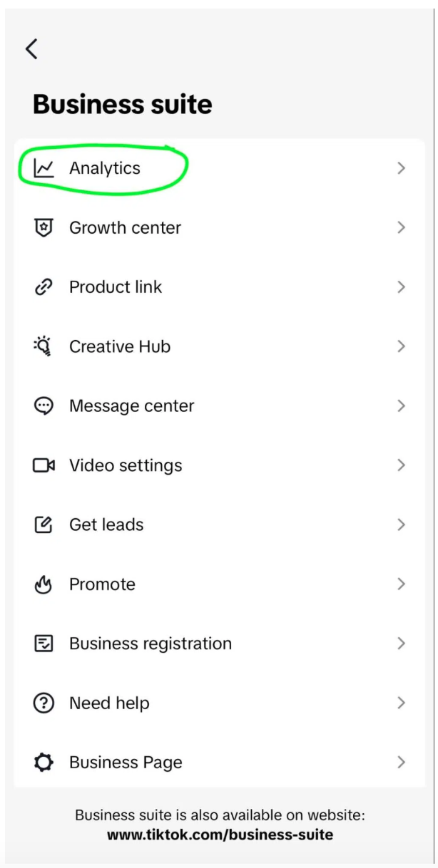438x868 pixels.
Task: Open Promote with its chevron arrow
Action: (402, 584)
